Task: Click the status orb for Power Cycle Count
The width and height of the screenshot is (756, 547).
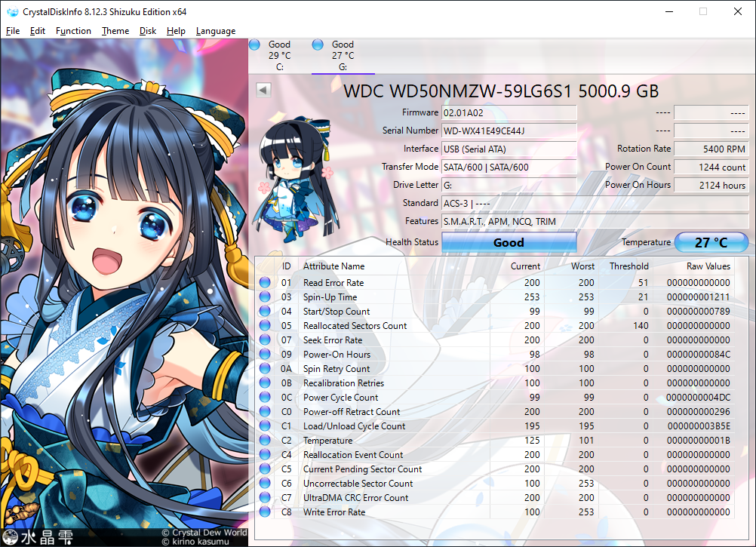Action: coord(265,397)
